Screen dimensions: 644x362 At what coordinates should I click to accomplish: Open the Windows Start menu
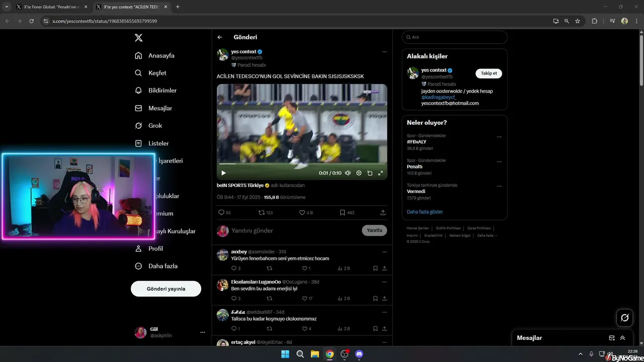(285, 354)
